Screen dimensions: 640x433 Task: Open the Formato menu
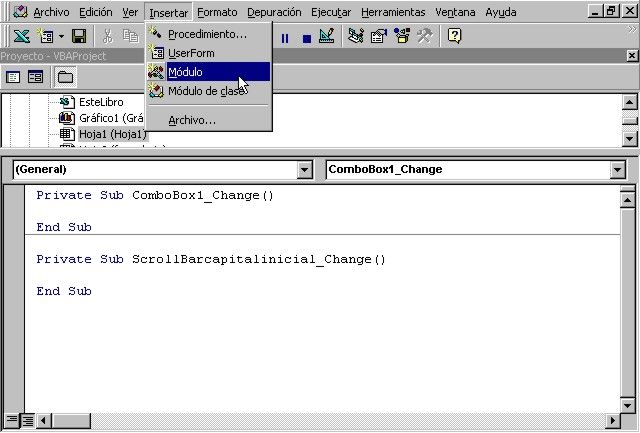[x=217, y=12]
